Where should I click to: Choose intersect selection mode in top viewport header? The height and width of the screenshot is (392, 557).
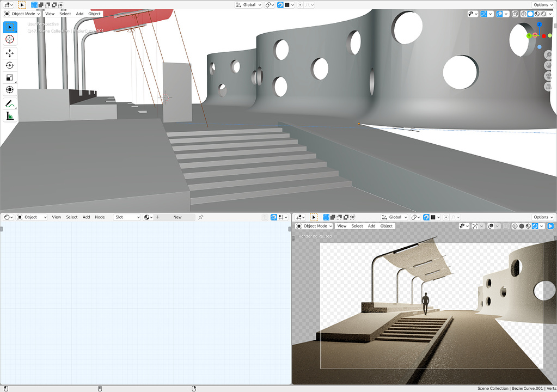(x=61, y=5)
